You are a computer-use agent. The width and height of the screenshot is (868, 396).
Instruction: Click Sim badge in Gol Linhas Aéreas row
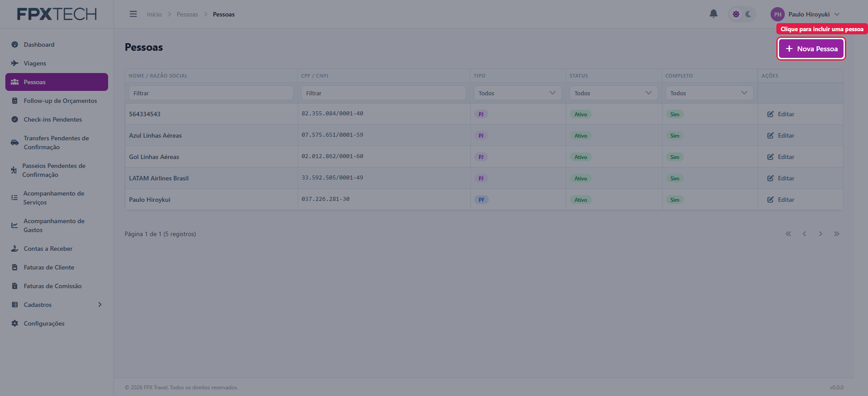[674, 157]
